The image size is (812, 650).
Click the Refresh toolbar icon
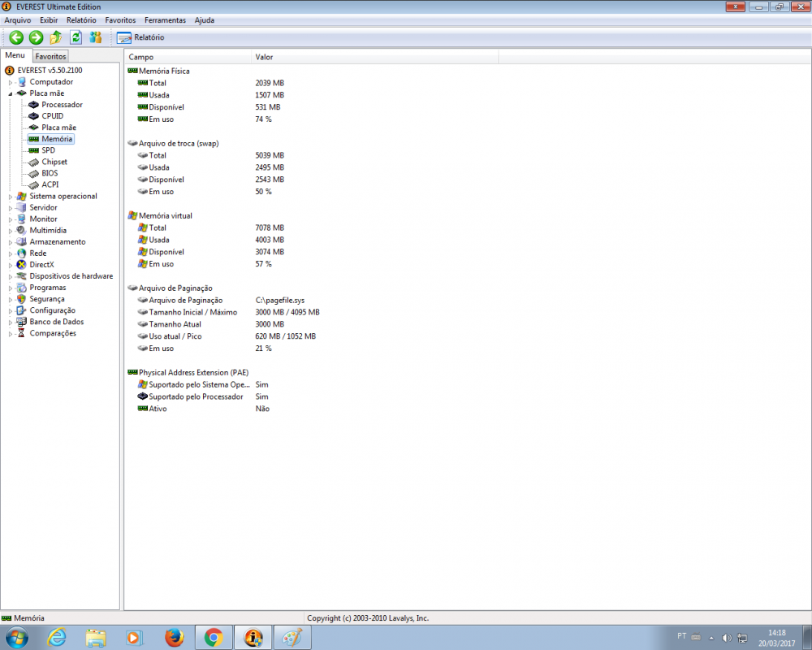76,37
